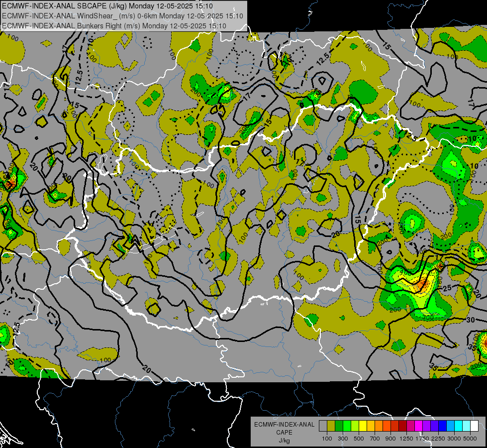The height and width of the screenshot is (448, 487).
Task: Click the 700 value under legend bar
Action: tap(375, 439)
